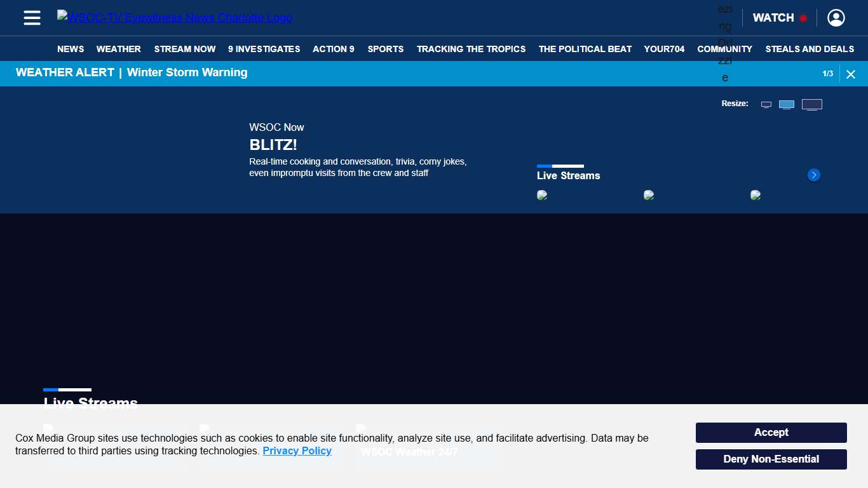Screen dimensions: 868x488
Task: Open the News menu item
Action: point(71,49)
